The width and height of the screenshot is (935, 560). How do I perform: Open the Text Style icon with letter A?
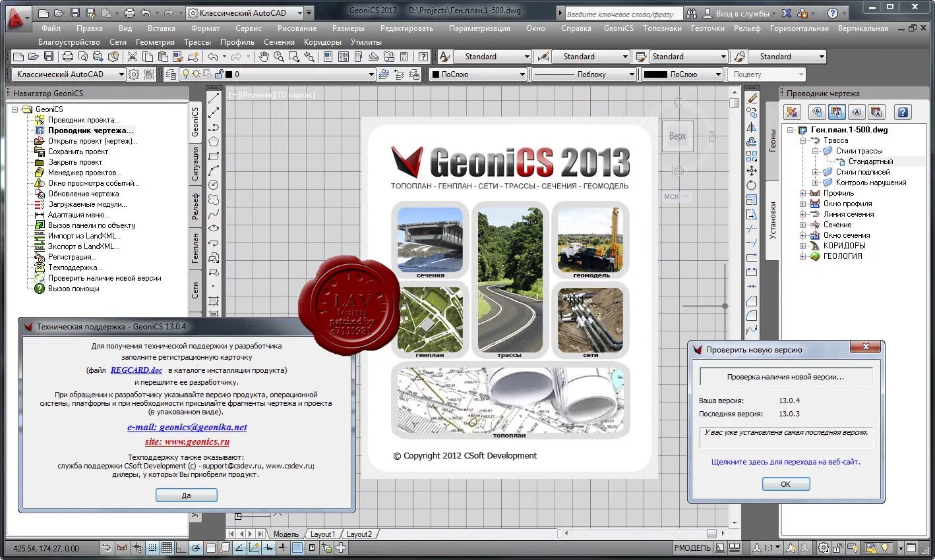[x=444, y=57]
